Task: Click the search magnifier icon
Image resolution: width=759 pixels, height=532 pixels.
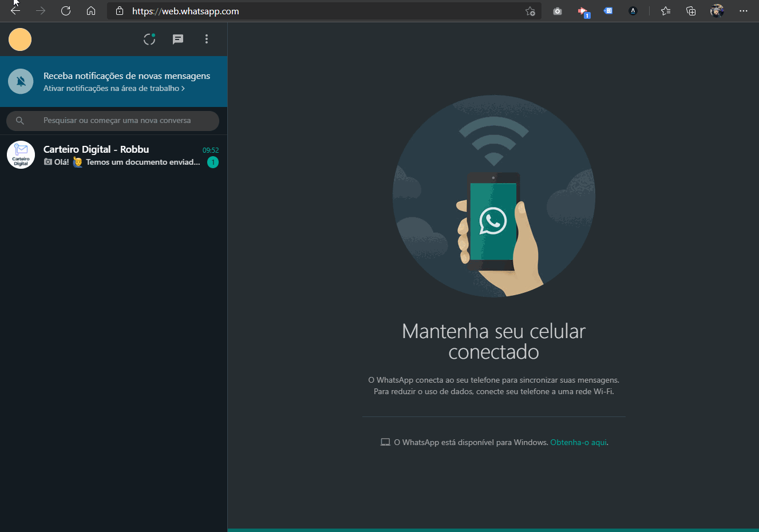Action: point(20,121)
